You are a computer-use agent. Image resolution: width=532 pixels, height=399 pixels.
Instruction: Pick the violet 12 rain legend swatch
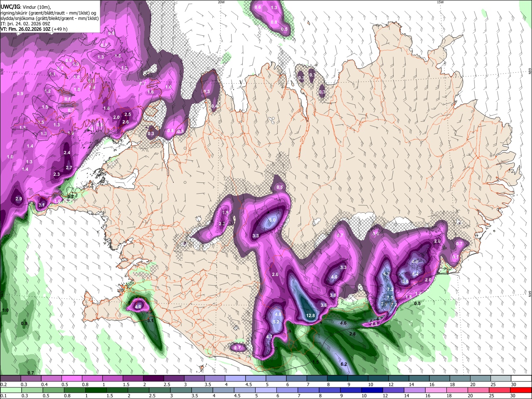393,390
